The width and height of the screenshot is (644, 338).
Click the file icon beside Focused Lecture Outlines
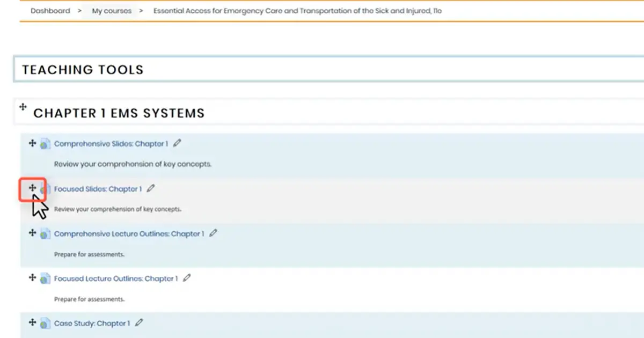(45, 278)
